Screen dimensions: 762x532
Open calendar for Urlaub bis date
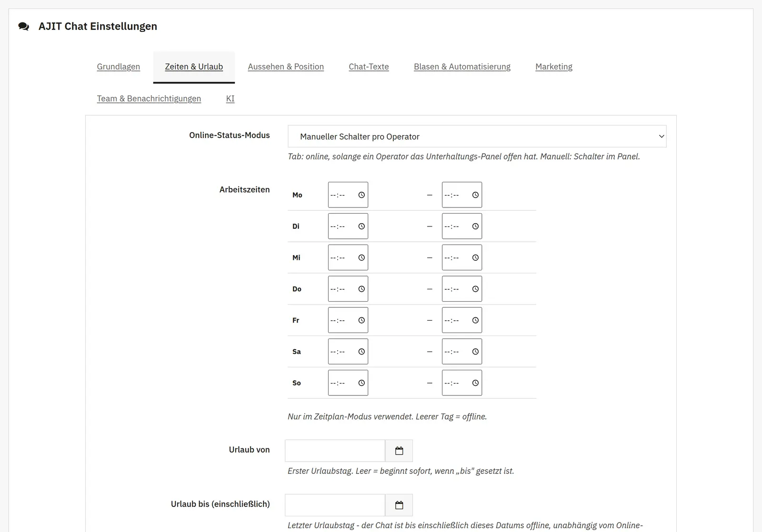click(x=399, y=505)
